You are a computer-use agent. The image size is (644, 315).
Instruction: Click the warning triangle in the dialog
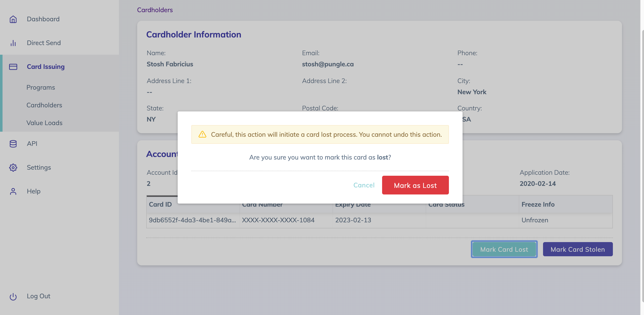202,134
